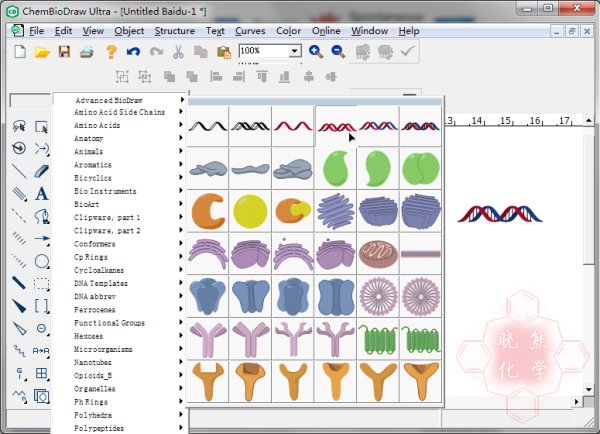Select the Orbitals oval tool
Viewport: 600px width, 434px height.
tap(41, 261)
